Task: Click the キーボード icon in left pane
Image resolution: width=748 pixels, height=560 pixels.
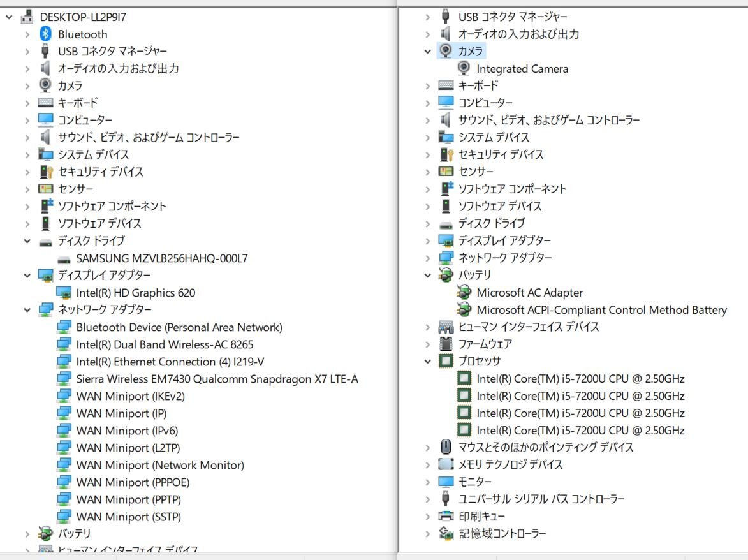Action: coord(45,103)
